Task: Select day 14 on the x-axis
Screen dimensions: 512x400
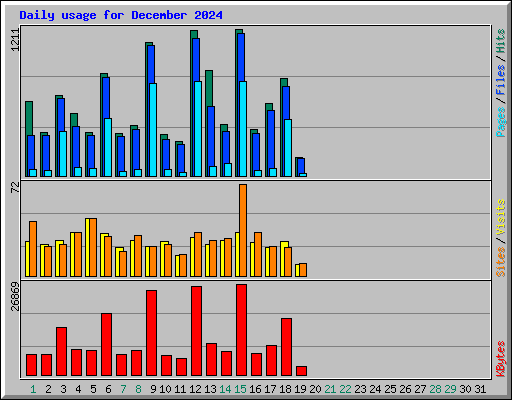Action: tap(225, 389)
